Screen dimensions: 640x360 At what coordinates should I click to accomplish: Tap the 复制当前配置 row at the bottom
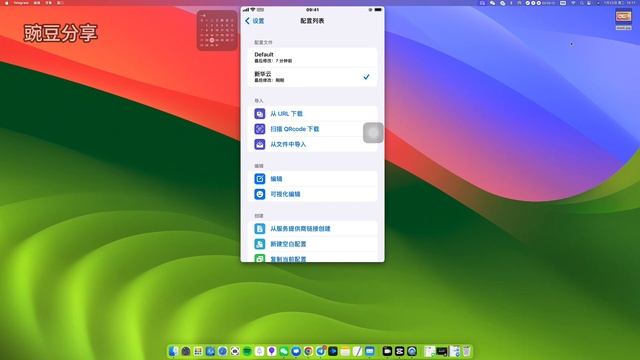[312, 258]
